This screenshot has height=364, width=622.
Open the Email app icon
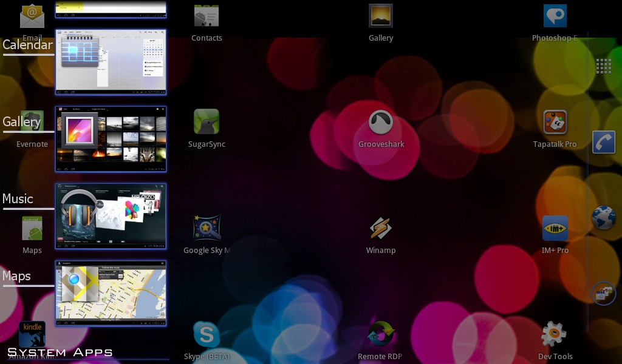click(x=32, y=16)
